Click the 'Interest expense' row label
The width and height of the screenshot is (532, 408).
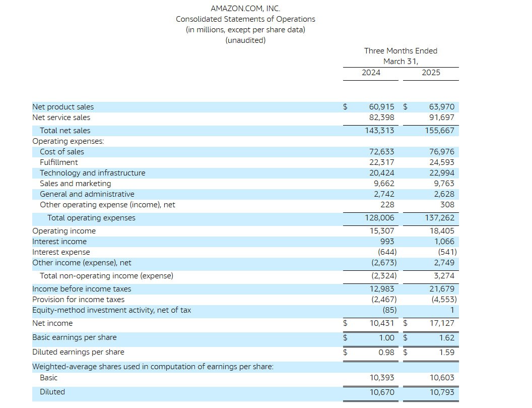61,252
